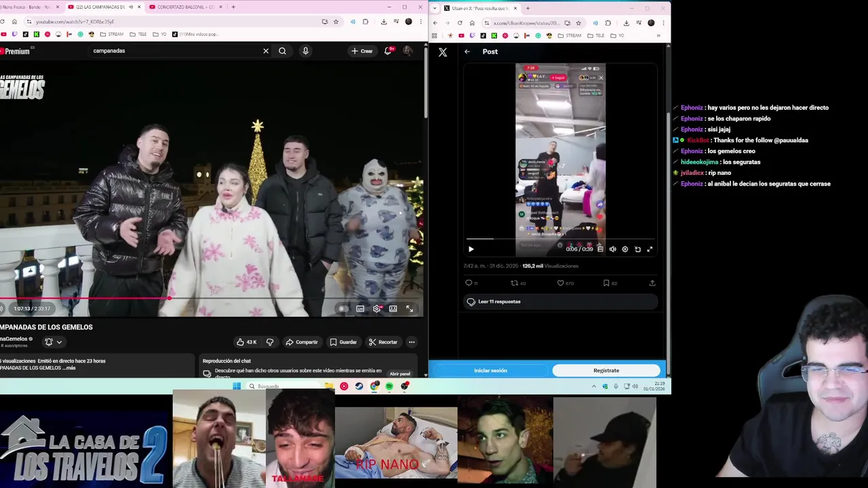Enter fullscreen on YouTube player
The image size is (868, 488).
(x=410, y=309)
